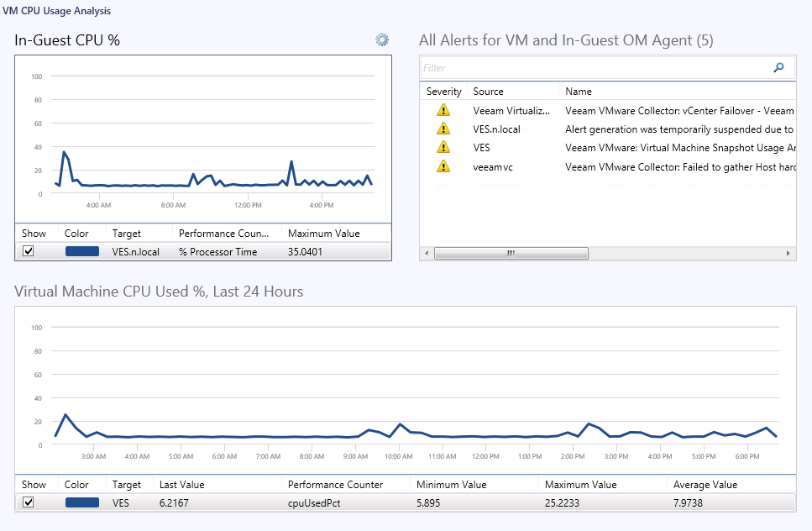Sort alerts by the Name column header
This screenshot has width=812, height=531.
click(x=579, y=92)
